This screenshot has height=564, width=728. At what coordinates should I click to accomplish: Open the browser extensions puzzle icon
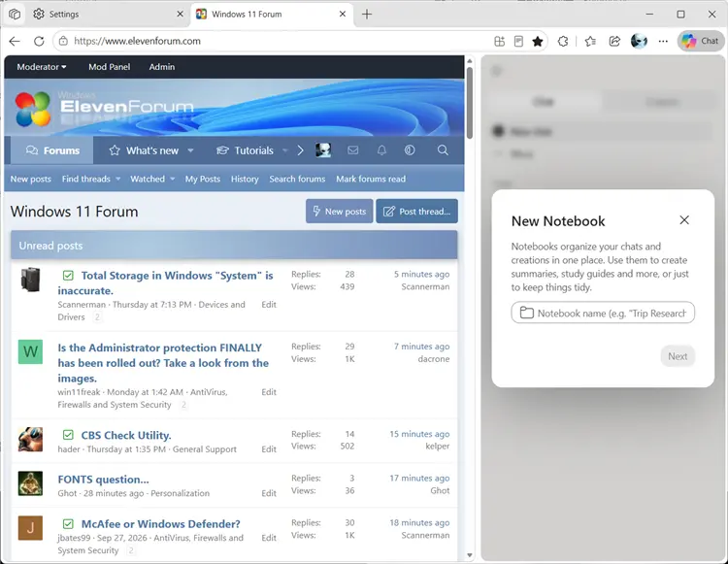click(563, 42)
